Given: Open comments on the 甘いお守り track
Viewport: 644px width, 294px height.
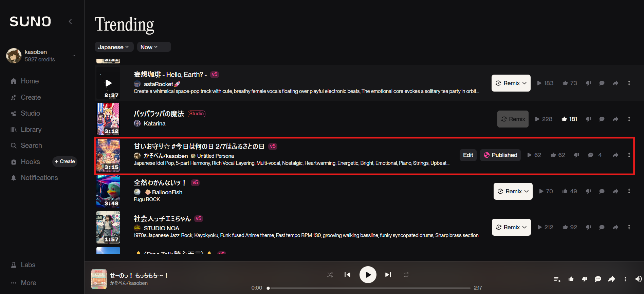Looking at the screenshot, I should pos(591,155).
